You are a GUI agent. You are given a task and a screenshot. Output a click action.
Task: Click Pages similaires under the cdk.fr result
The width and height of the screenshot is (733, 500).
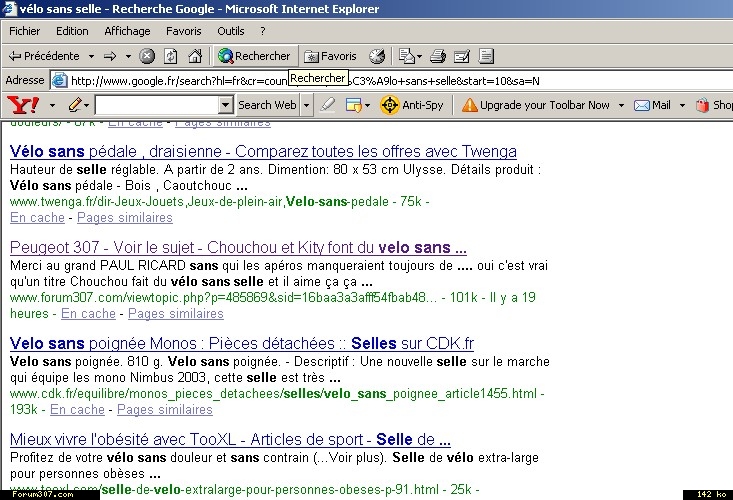click(x=165, y=409)
